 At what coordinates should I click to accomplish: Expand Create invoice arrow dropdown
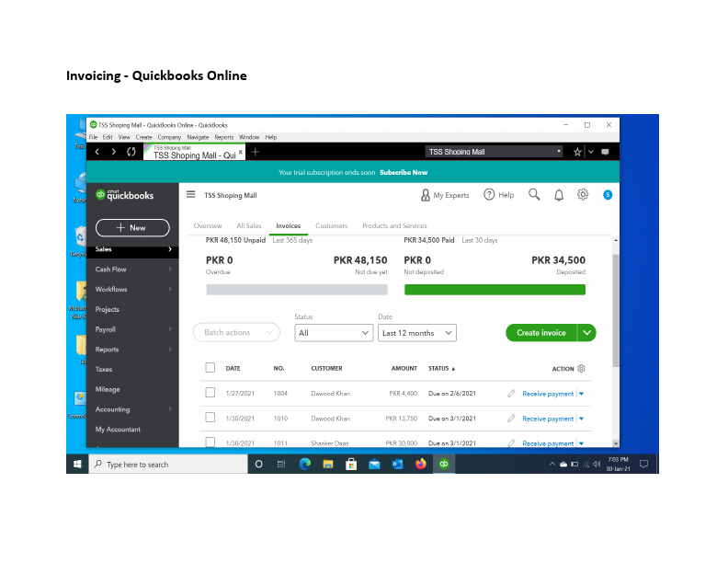pyautogui.click(x=586, y=333)
